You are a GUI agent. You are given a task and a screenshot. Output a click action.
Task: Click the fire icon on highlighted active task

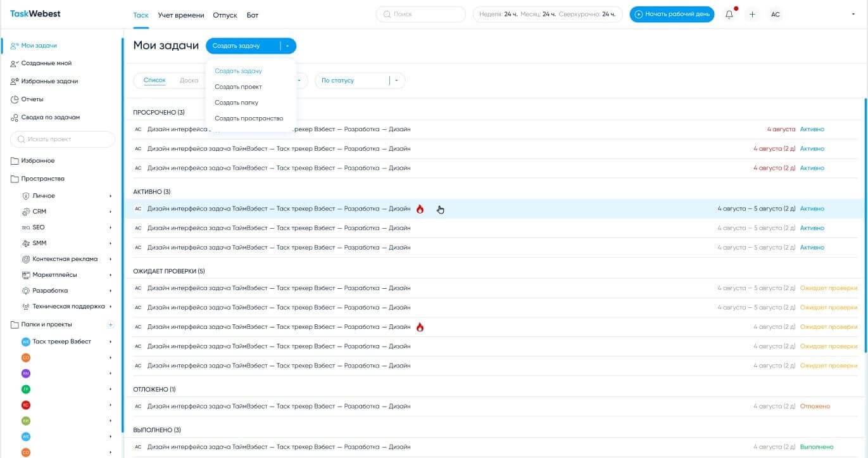420,209
